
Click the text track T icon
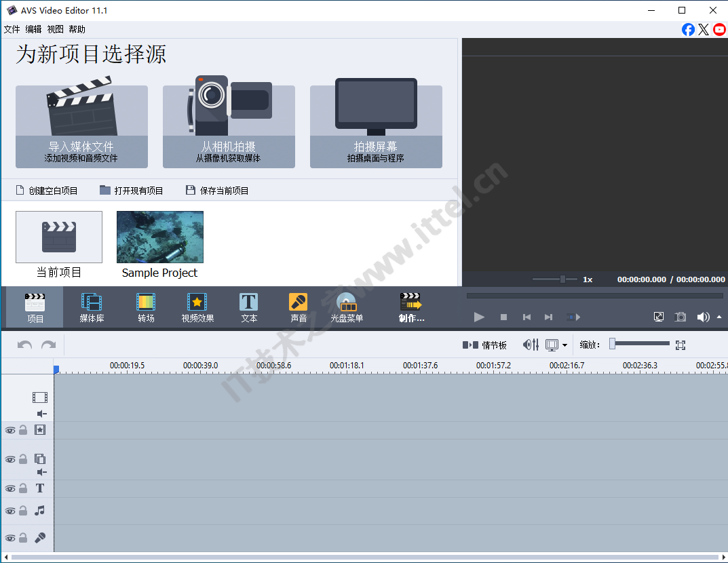pyautogui.click(x=40, y=488)
